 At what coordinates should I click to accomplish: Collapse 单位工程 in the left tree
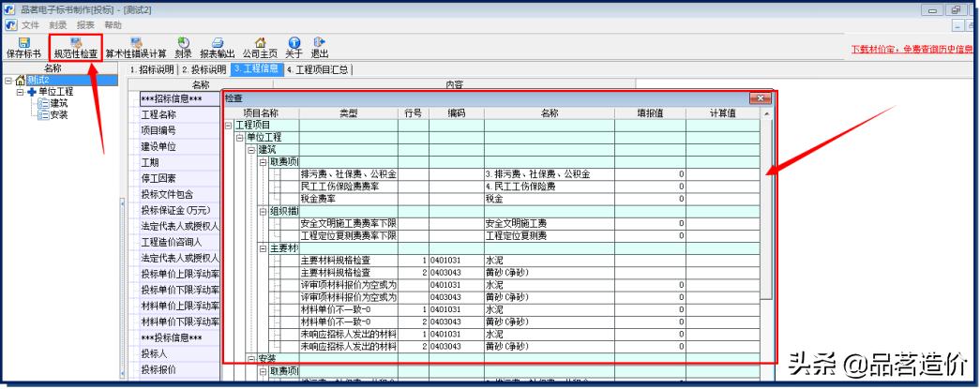pyautogui.click(x=21, y=92)
